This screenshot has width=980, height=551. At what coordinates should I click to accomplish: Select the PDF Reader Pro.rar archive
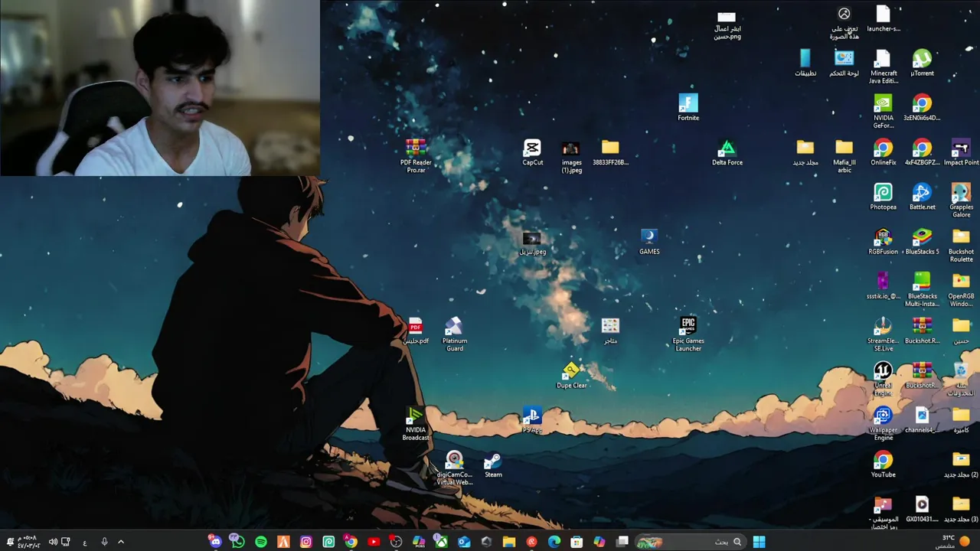click(x=416, y=155)
